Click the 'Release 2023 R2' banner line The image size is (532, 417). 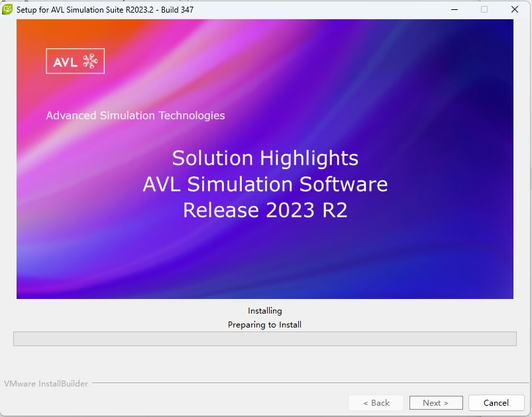coord(266,211)
